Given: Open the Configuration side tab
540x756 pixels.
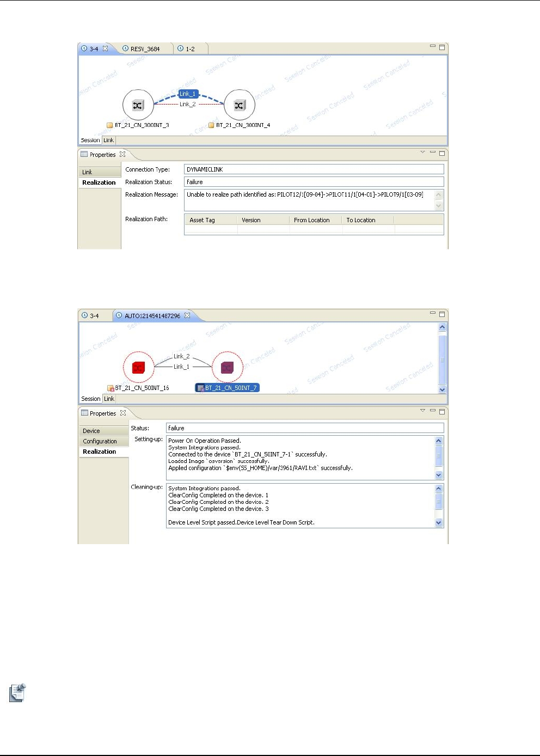Looking at the screenshot, I should [103, 441].
